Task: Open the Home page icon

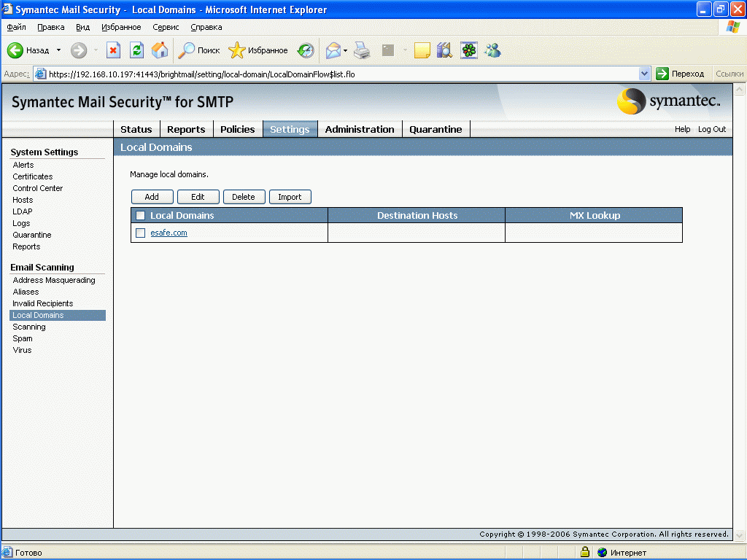Action: coord(160,50)
